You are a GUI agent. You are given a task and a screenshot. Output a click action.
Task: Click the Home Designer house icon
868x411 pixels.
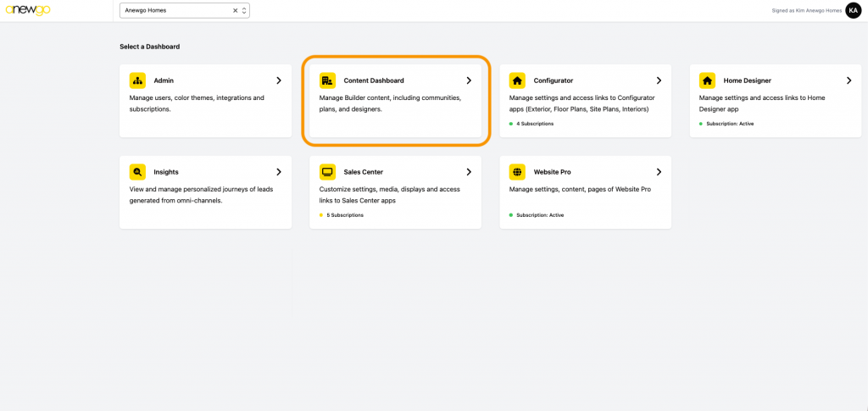(x=707, y=81)
